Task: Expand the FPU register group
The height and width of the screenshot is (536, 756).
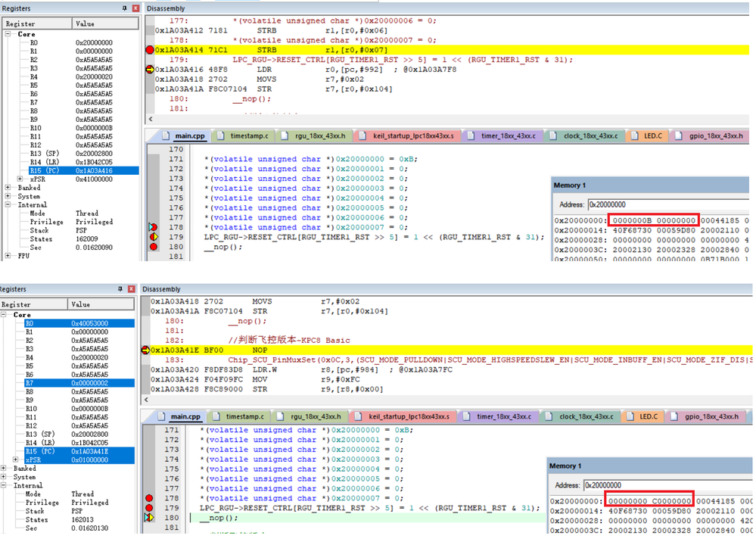Action: point(8,256)
